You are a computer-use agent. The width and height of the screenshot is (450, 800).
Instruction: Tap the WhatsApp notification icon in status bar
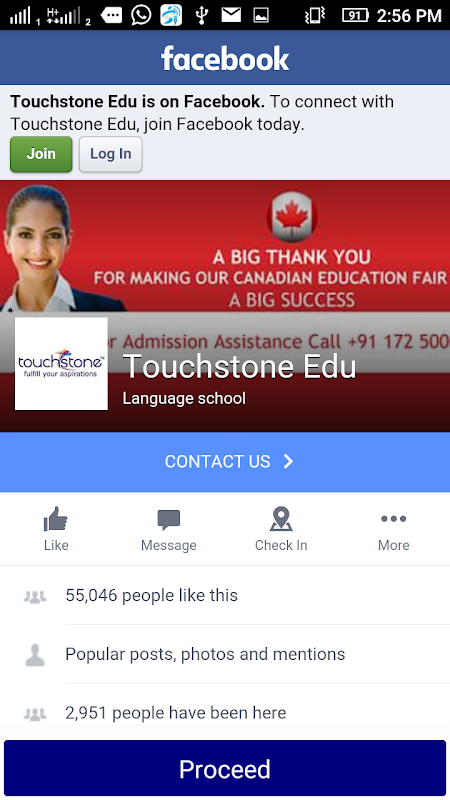(x=141, y=15)
